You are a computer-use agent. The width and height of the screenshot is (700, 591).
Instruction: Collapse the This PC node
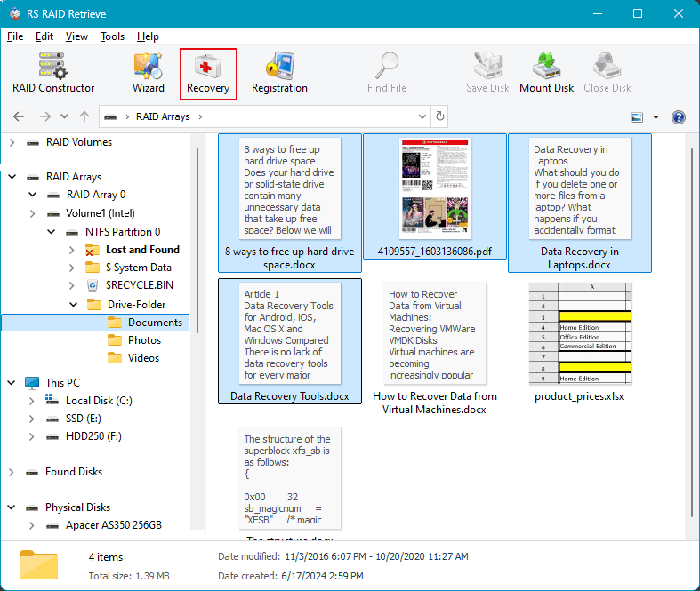point(12,383)
